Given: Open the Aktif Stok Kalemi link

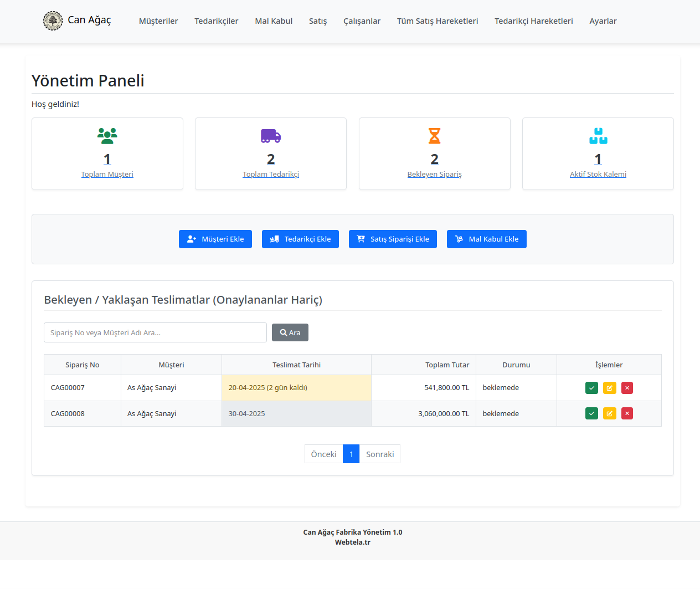Looking at the screenshot, I should coord(598,174).
